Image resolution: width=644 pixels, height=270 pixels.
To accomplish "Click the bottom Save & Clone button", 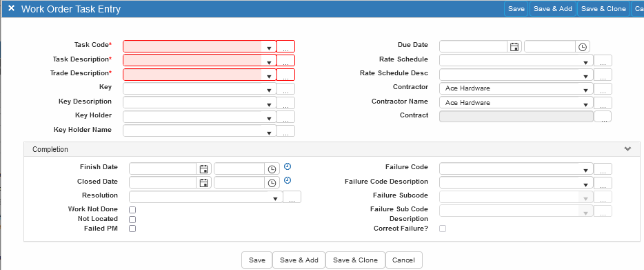I will click(x=355, y=260).
